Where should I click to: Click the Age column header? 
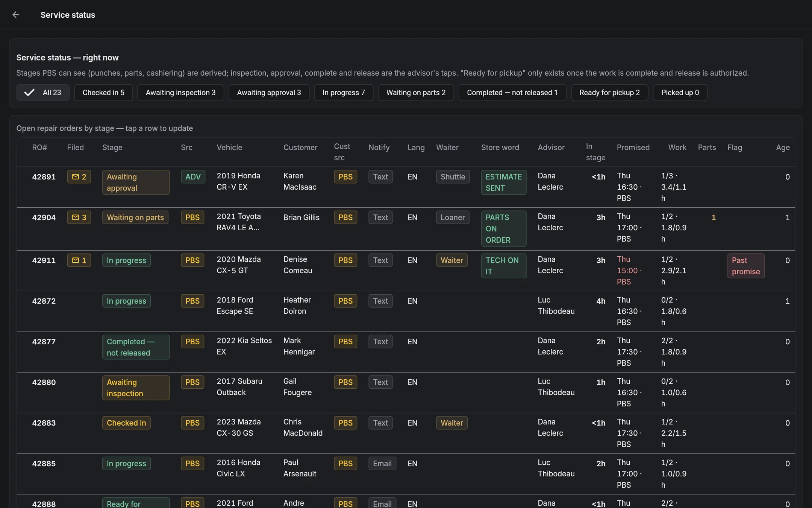click(x=783, y=148)
